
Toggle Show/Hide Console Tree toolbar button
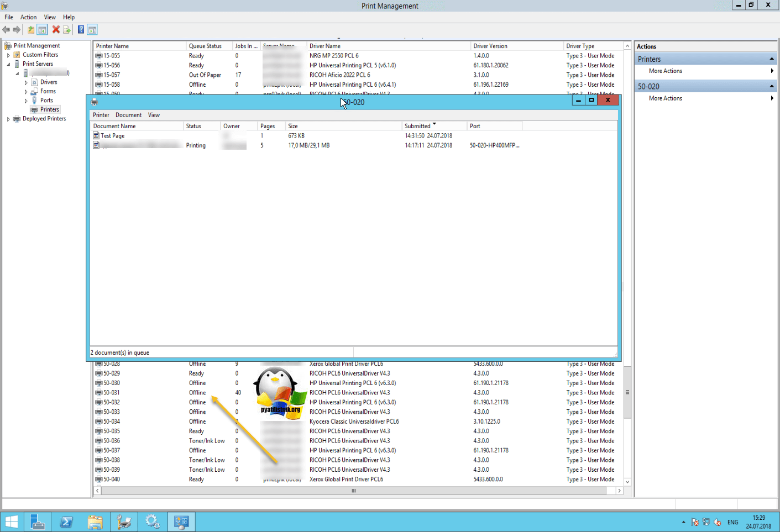point(42,30)
